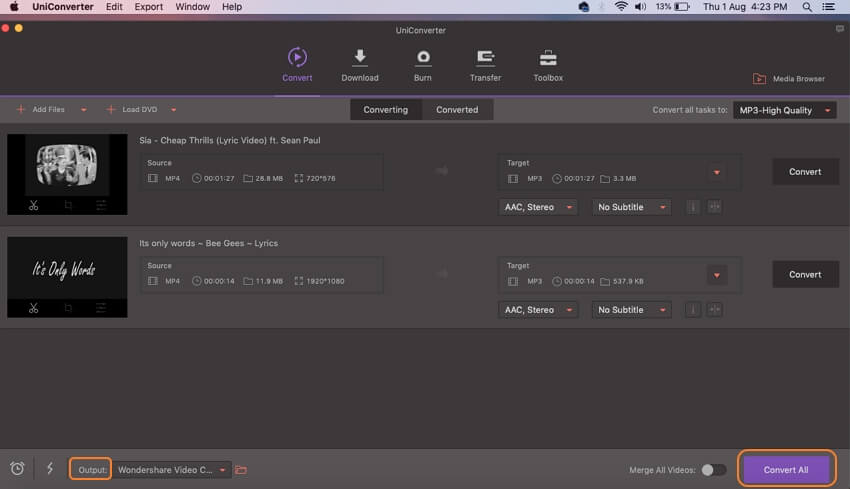Viewport: 850px width, 489px height.
Task: Crop the Its only words video
Action: click(x=68, y=308)
